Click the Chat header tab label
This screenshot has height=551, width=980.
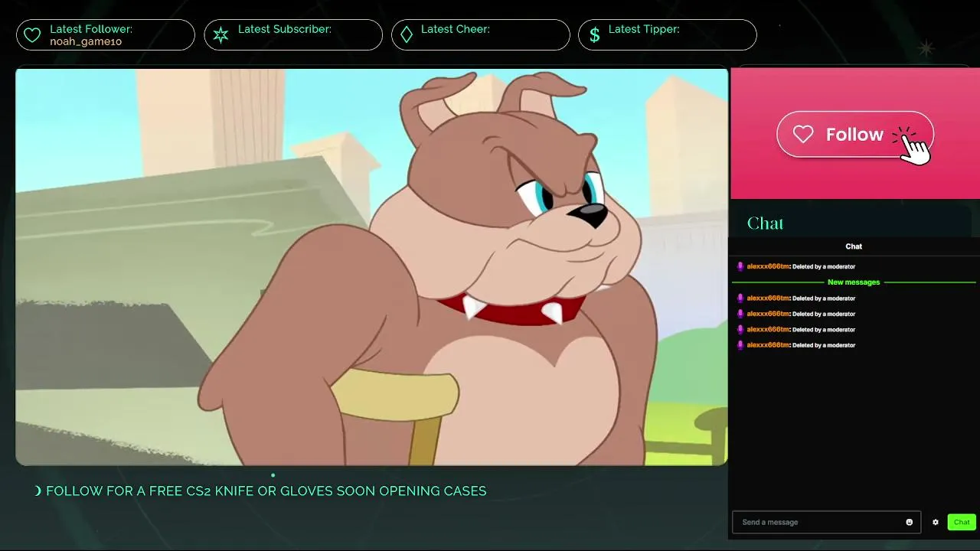click(x=854, y=246)
